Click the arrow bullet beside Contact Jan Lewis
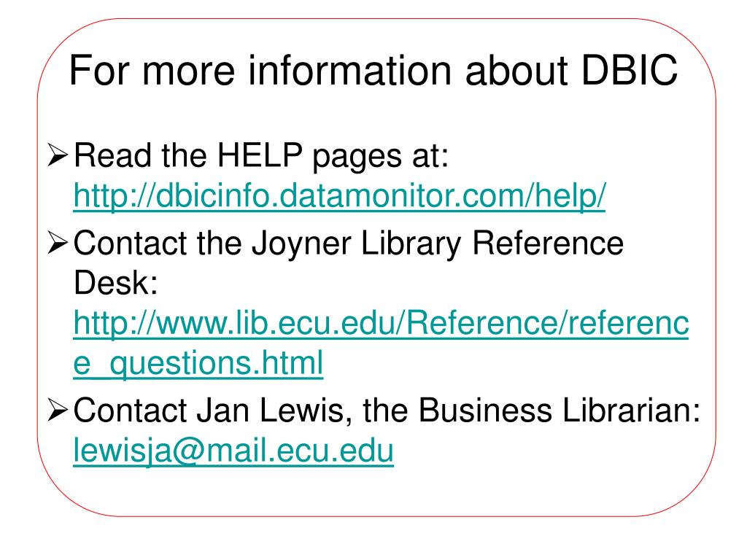Viewport: 747px width, 560px height. point(58,410)
